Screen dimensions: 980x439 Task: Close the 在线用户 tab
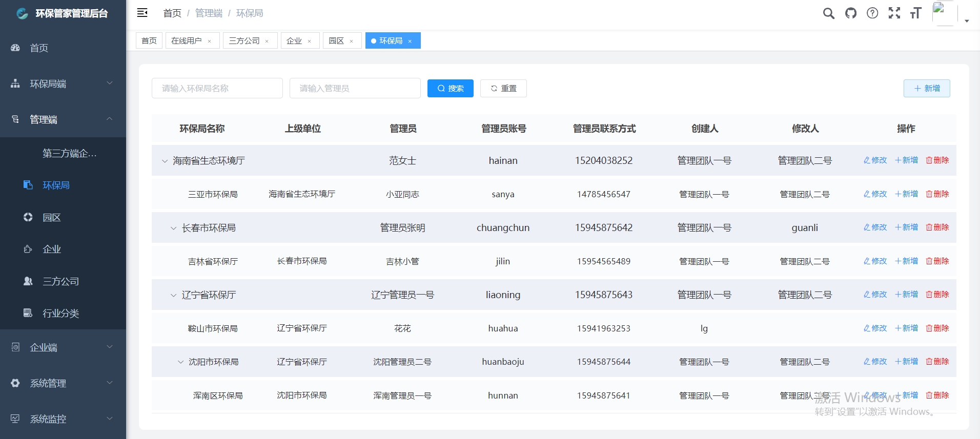[210, 41]
